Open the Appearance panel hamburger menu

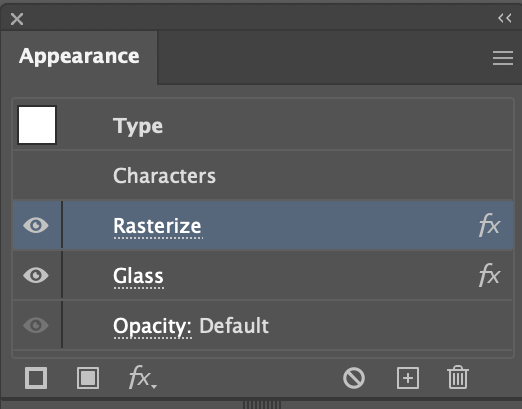pos(503,58)
